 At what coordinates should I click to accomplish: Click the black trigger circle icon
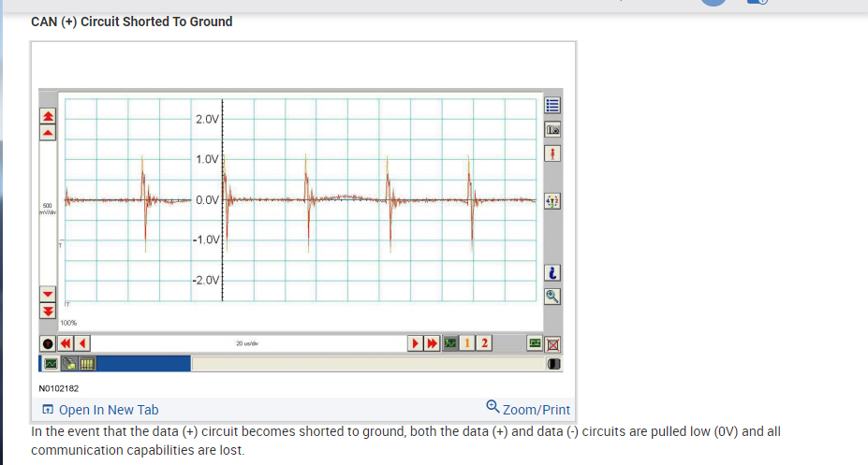click(48, 344)
